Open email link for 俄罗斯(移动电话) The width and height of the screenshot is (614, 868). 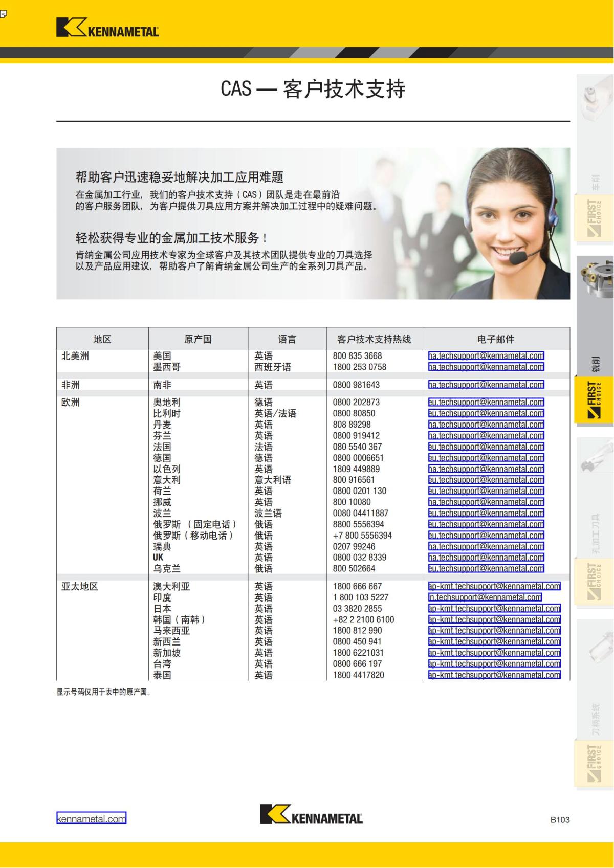point(486,536)
